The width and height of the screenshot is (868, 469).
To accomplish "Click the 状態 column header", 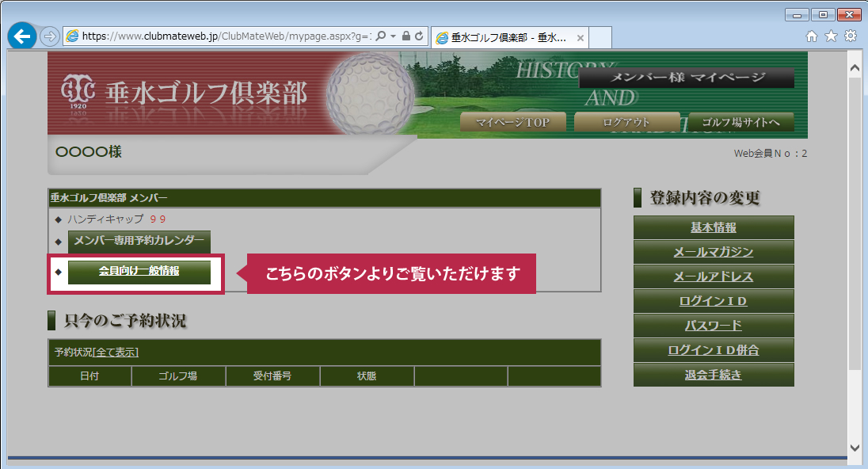I will click(367, 376).
